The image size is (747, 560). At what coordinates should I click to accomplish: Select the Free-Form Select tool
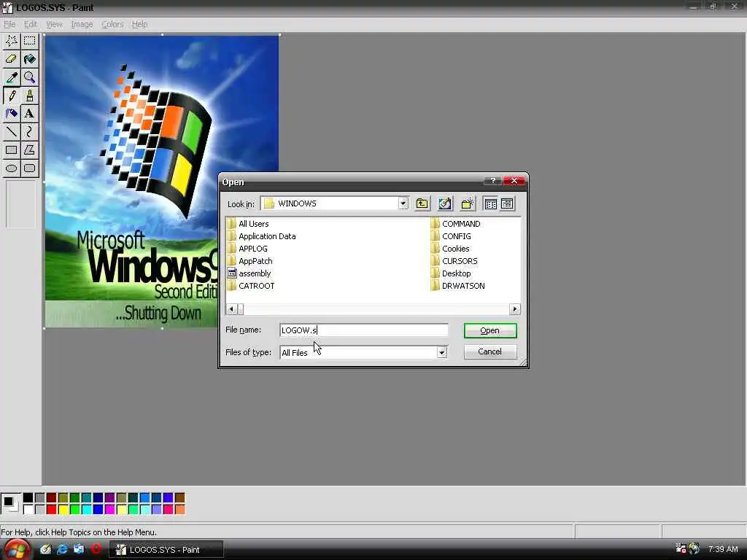pos(12,41)
